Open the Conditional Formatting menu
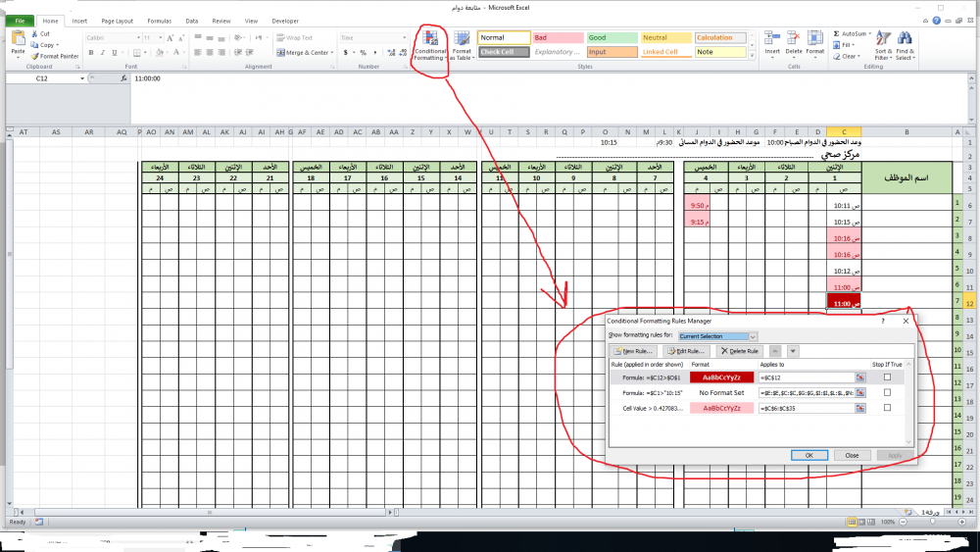Viewport: 980px width, 552px height. tap(430, 45)
